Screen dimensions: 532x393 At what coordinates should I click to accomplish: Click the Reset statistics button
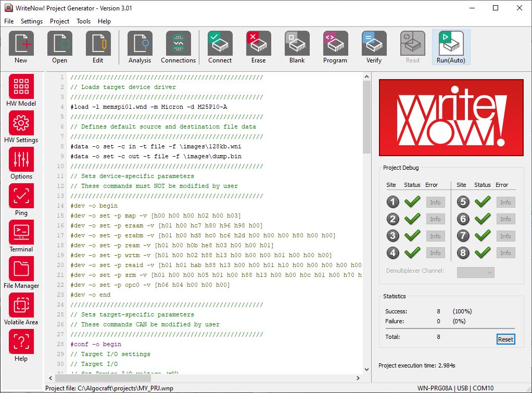coord(505,339)
